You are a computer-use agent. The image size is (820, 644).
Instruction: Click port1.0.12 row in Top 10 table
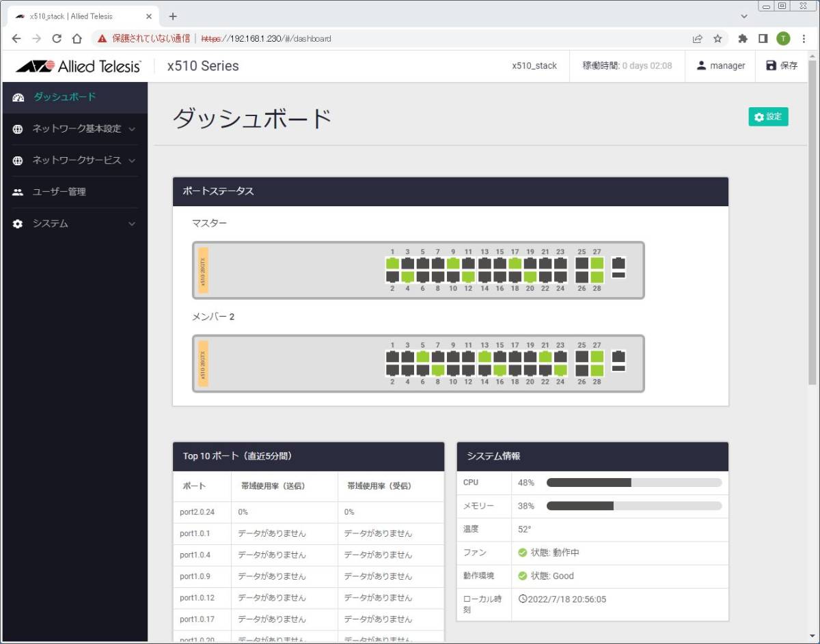click(x=309, y=598)
